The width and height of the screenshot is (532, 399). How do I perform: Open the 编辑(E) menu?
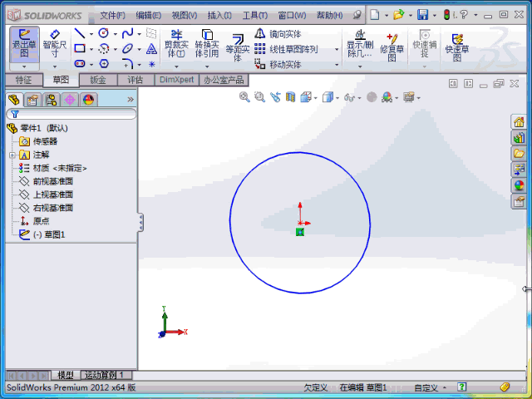(148, 15)
